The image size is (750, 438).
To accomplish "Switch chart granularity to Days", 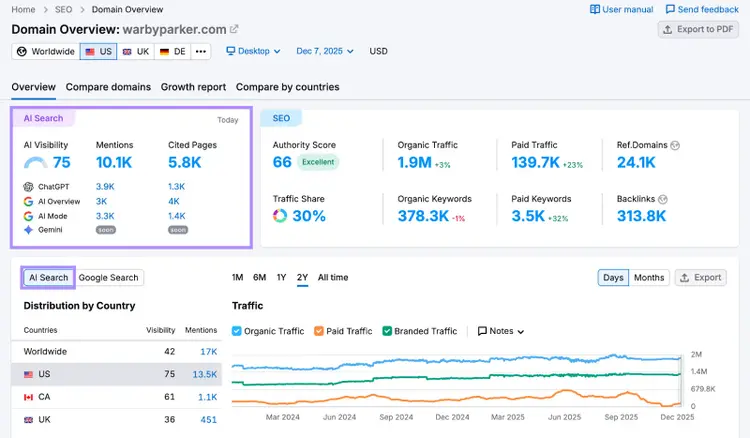I will click(x=613, y=277).
